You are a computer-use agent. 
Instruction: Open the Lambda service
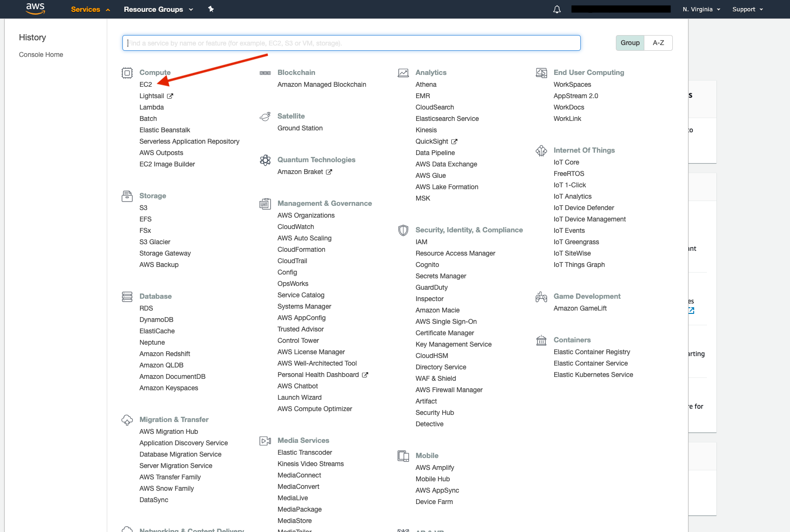pos(151,107)
